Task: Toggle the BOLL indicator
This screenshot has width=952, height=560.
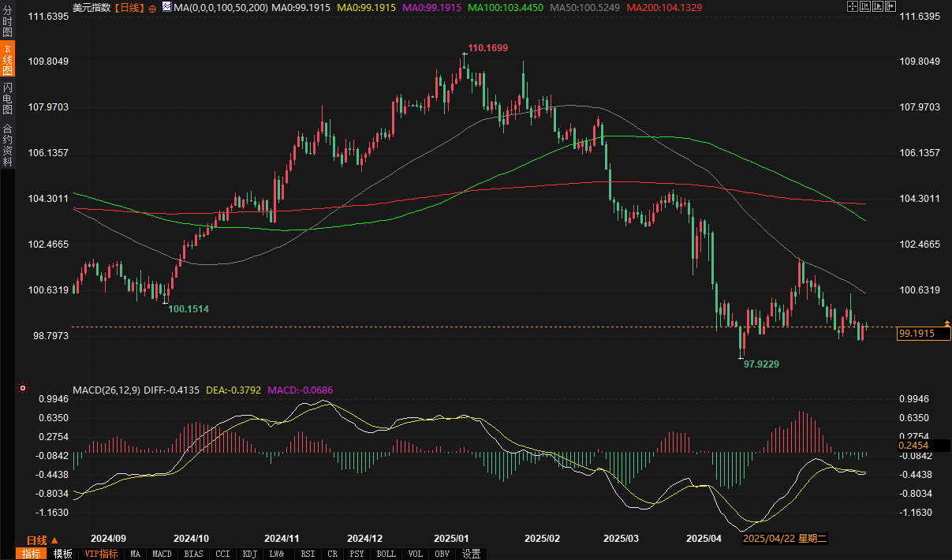Action: 386,554
